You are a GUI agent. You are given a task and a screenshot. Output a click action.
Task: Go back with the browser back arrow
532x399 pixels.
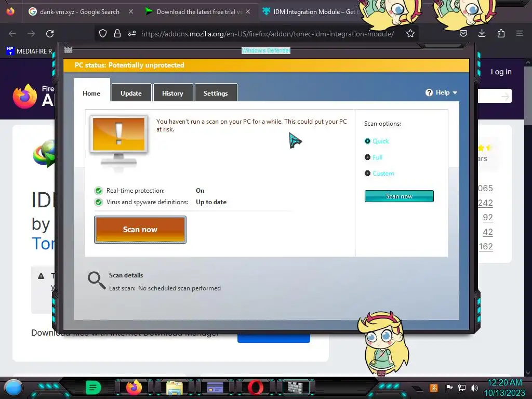[x=12, y=34]
